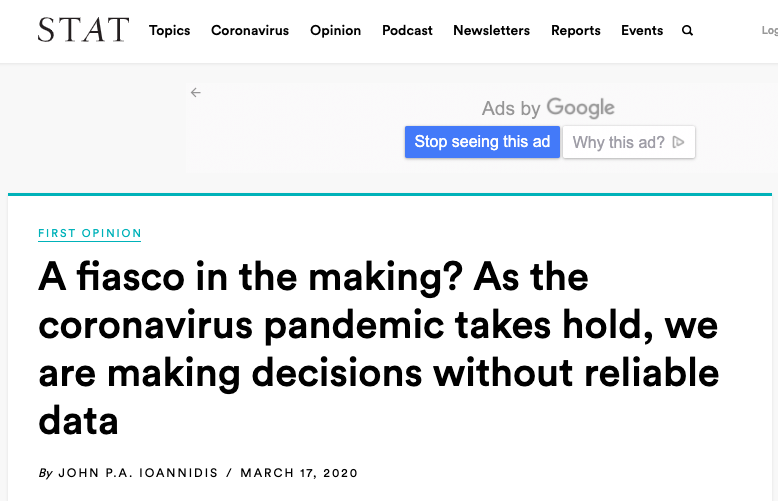This screenshot has width=778, height=501.
Task: Open the Topics menu
Action: coord(169,31)
